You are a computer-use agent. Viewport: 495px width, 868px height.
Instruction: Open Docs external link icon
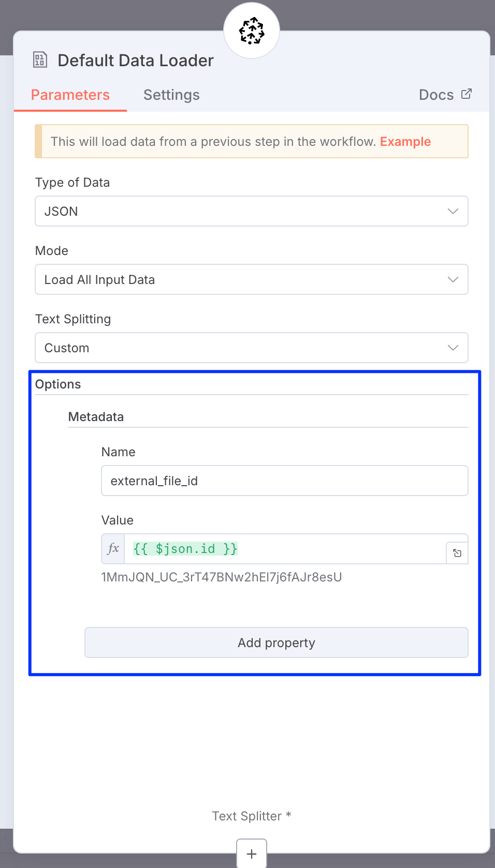(x=467, y=94)
